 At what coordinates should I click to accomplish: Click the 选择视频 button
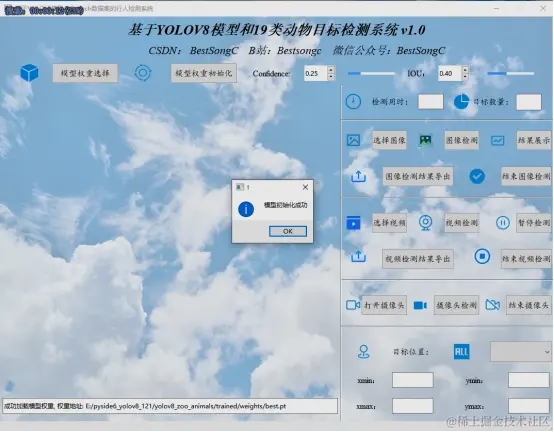click(x=389, y=223)
